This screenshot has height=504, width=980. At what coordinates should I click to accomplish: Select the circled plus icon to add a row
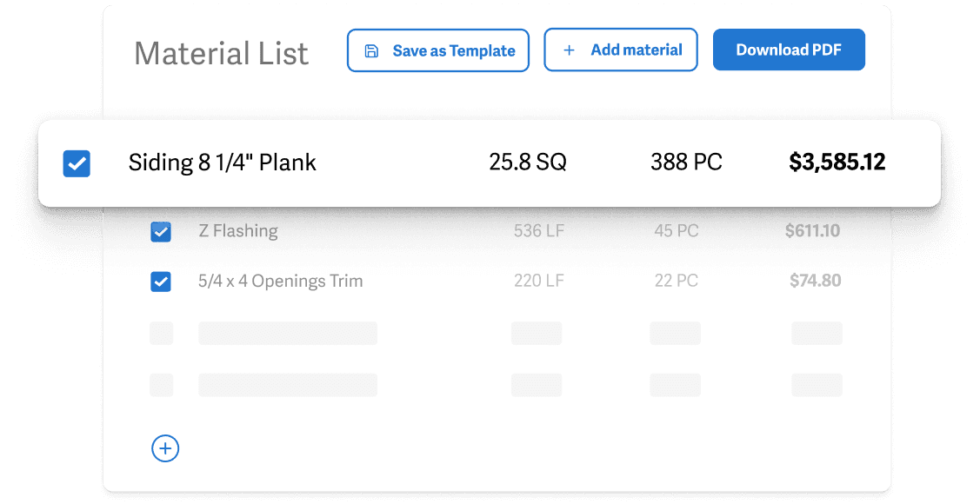(x=165, y=448)
